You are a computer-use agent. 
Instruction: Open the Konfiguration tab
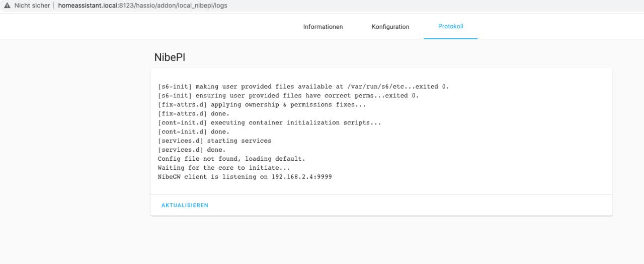click(390, 27)
